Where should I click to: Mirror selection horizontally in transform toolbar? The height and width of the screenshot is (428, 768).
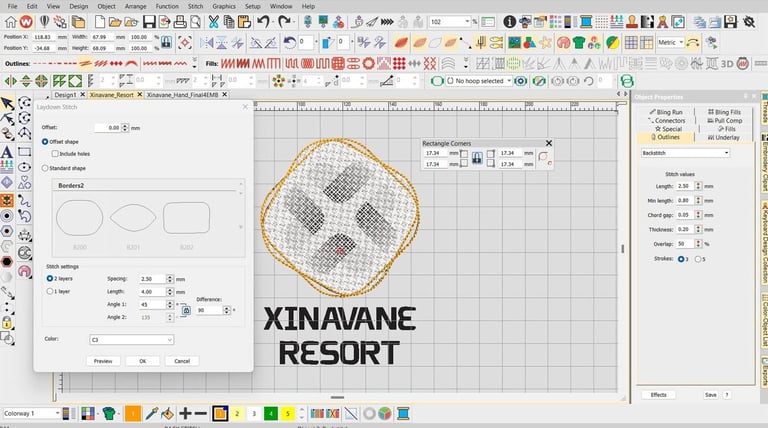[206, 43]
